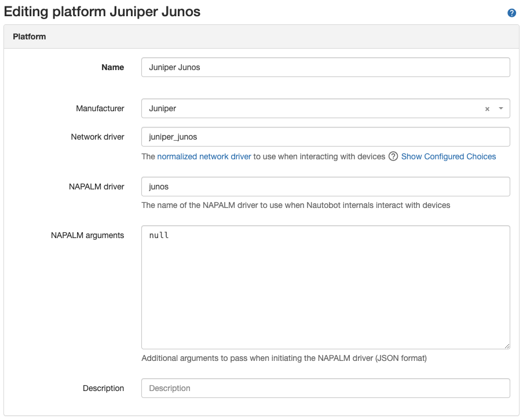Image resolution: width=523 pixels, height=420 pixels.
Task: Click into the Network driver text field
Action: click(325, 137)
